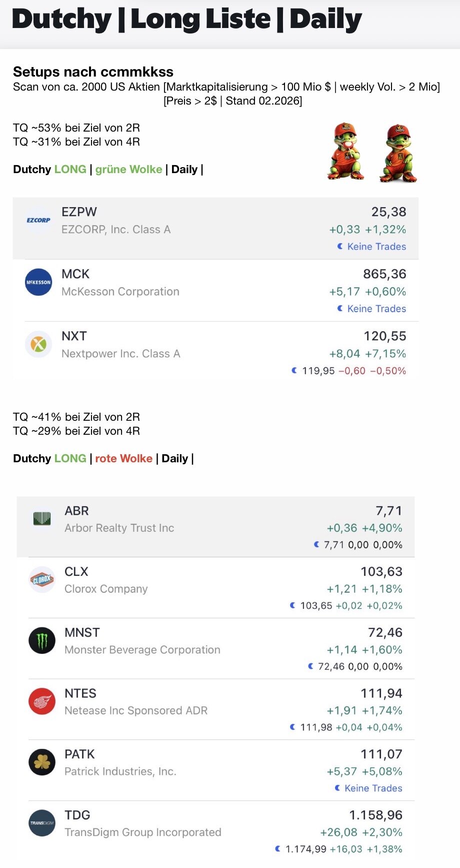Click the TransDigm logo icon
Viewport: 460px width, 868px height.
[42, 823]
